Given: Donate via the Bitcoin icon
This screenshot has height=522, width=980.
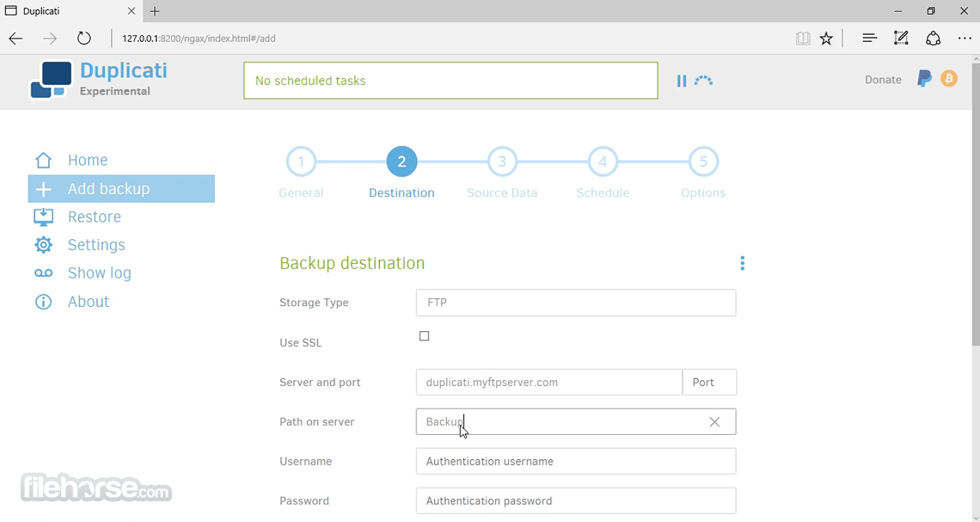Looking at the screenshot, I should coord(949,79).
